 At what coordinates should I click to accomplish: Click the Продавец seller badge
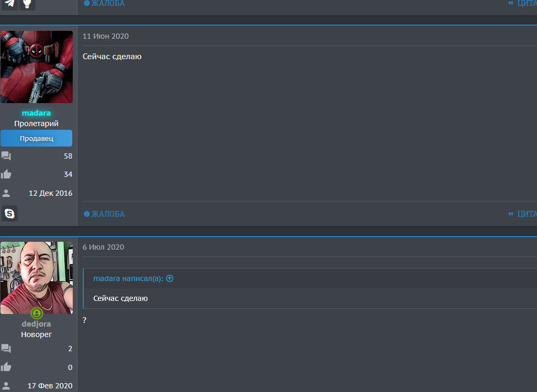[x=37, y=139]
